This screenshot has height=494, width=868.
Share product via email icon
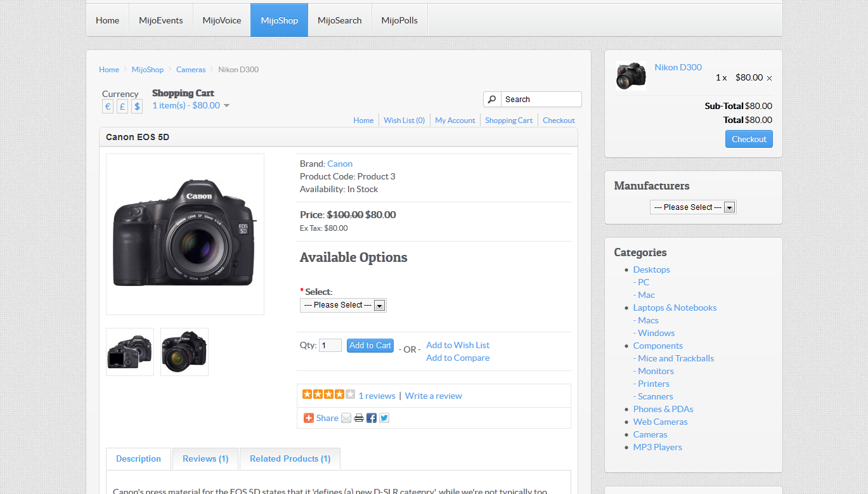[x=346, y=418]
